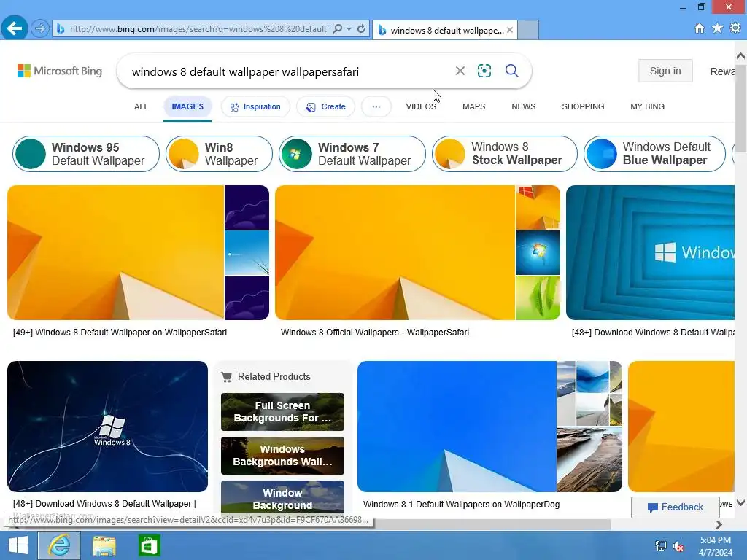Open 'Window Background' related product

(282, 497)
